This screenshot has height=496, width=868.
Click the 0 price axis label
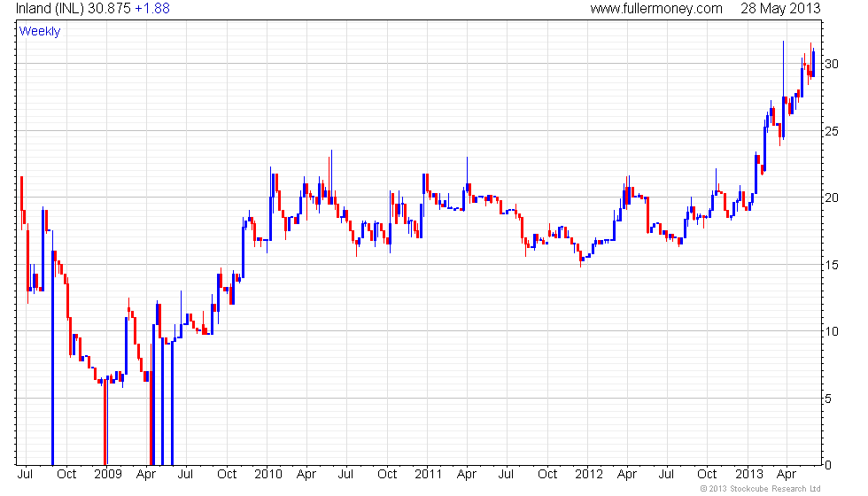coord(828,466)
